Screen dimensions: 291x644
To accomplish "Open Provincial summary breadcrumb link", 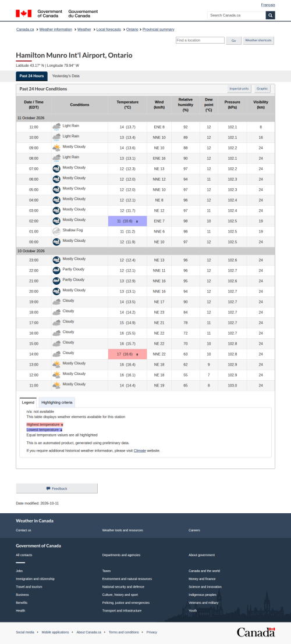I will point(158,30).
